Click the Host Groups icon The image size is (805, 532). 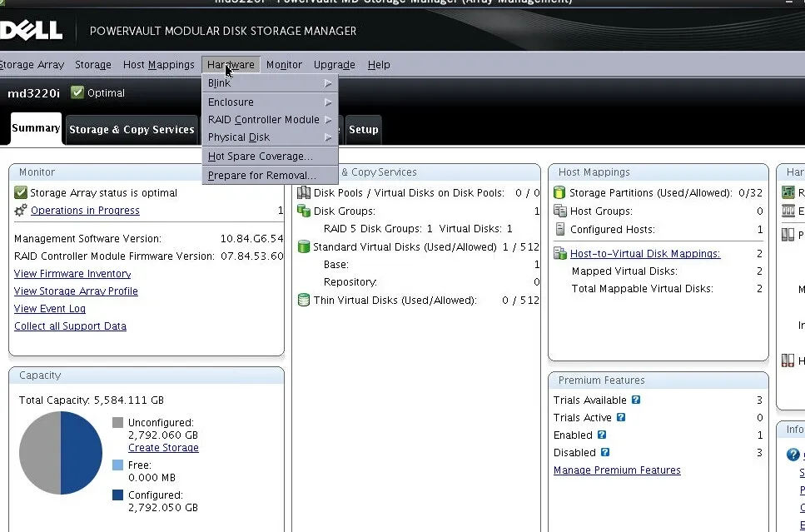[x=559, y=211]
